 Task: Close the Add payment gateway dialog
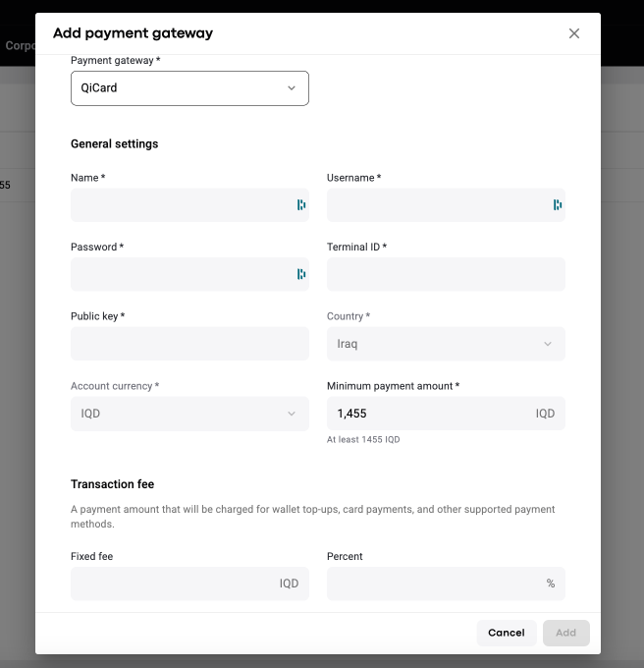coord(574,33)
